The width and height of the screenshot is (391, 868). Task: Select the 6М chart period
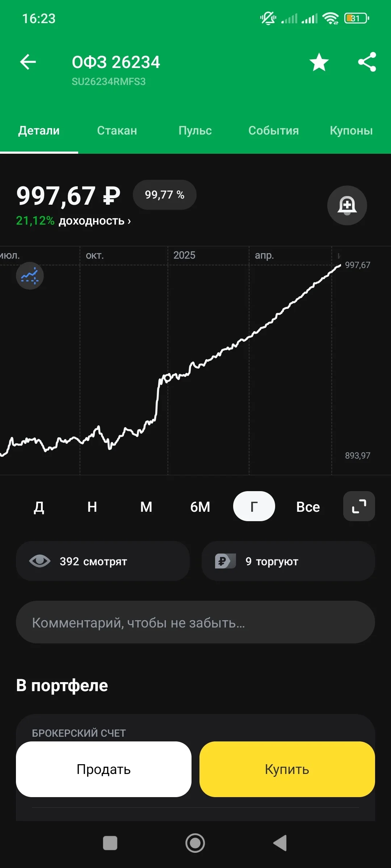point(200,507)
